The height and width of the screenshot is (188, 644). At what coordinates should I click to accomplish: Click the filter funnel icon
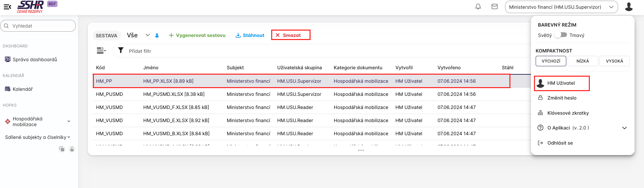(x=121, y=50)
